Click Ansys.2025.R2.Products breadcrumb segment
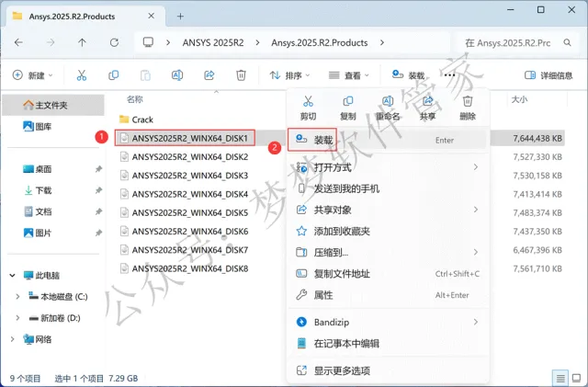Image resolution: width=588 pixels, height=387 pixels. pos(320,42)
